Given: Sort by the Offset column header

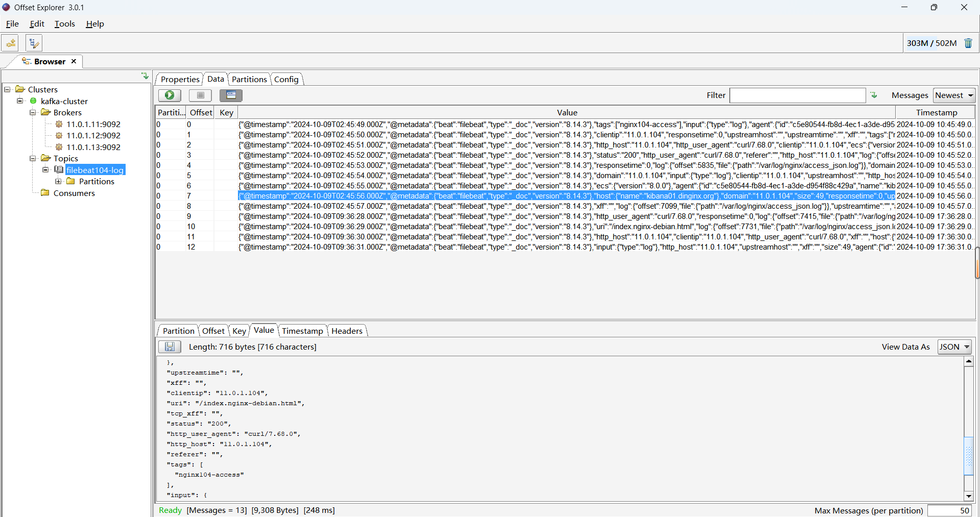Looking at the screenshot, I should coord(201,112).
